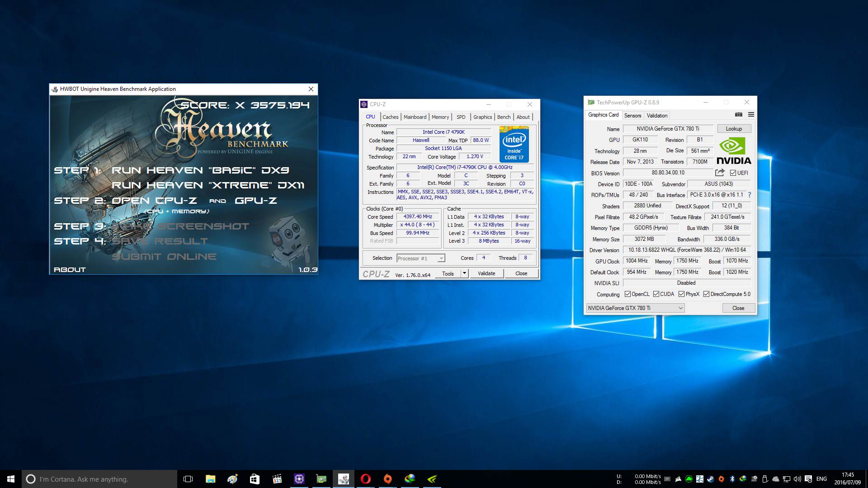Select the HWBOT Heaven taskbar icon
The width and height of the screenshot is (868, 488).
(343, 479)
